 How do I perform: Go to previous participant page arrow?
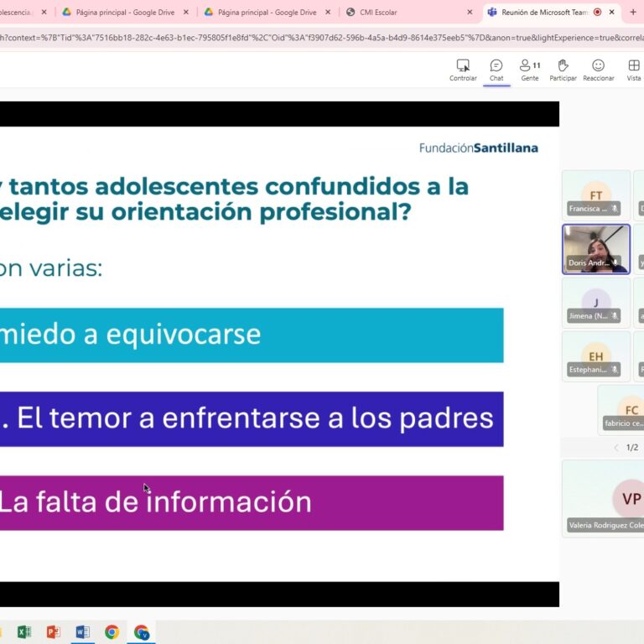point(616,448)
